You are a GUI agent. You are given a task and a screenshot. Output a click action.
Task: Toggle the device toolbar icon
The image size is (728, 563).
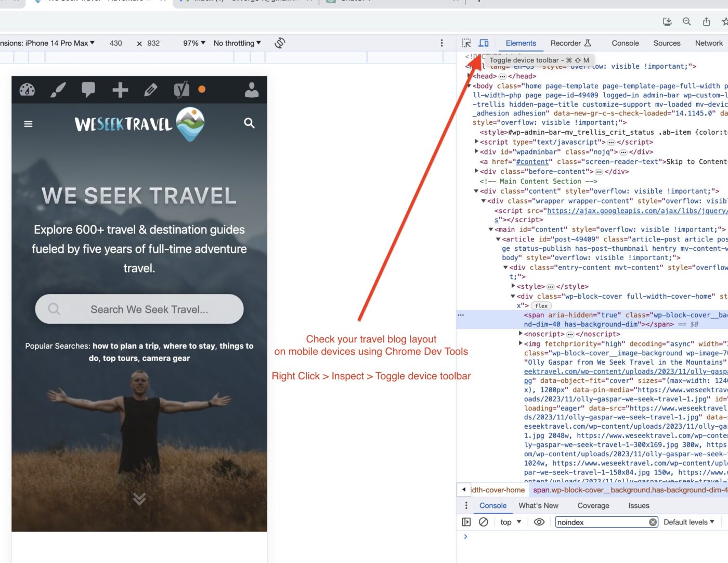(484, 43)
